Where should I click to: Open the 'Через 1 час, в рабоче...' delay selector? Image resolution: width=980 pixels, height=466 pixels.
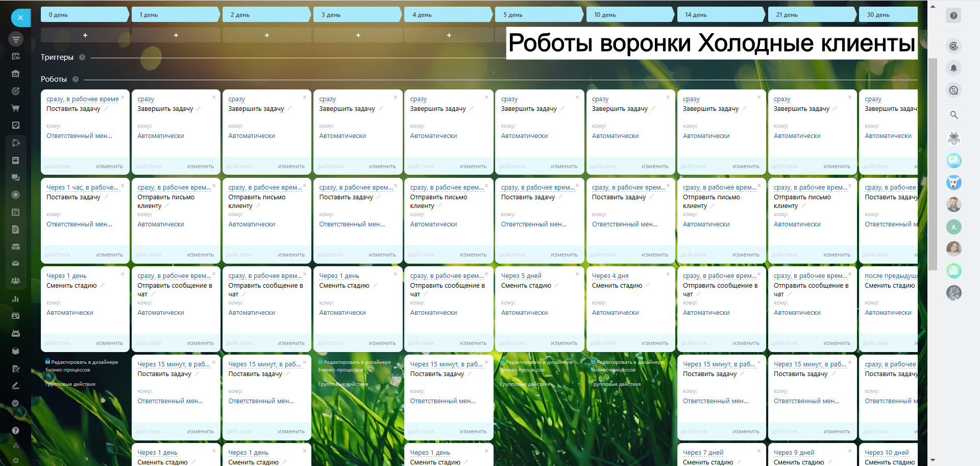(82, 188)
